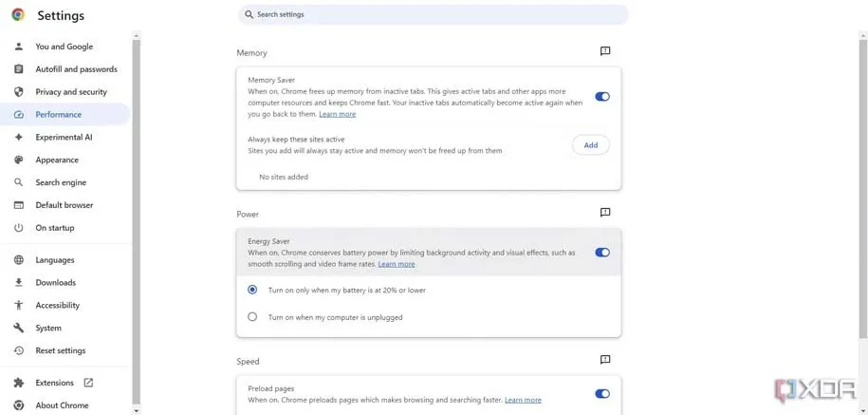This screenshot has height=415, width=868.
Task: Select battery at 20% or lower option
Action: coord(252,290)
